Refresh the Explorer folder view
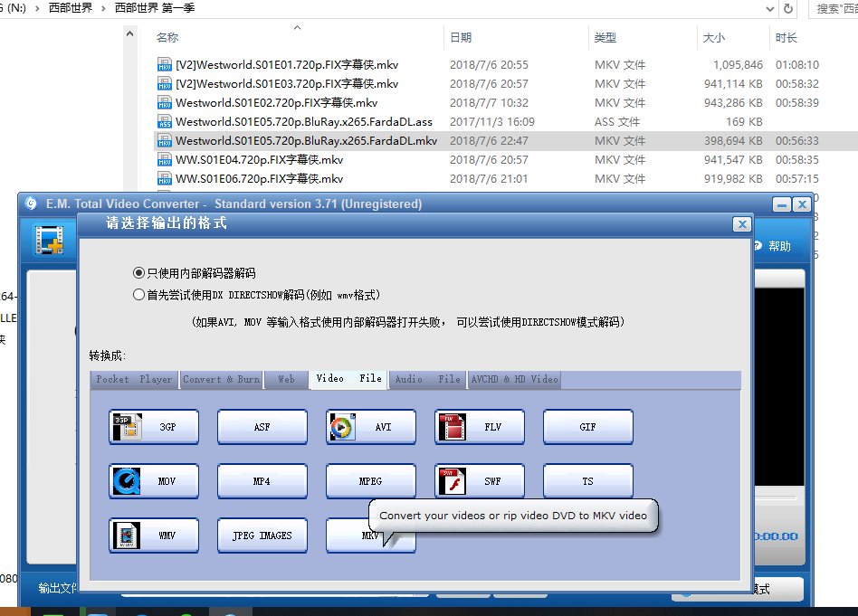Viewport: 858px width, 616px height. click(x=788, y=9)
